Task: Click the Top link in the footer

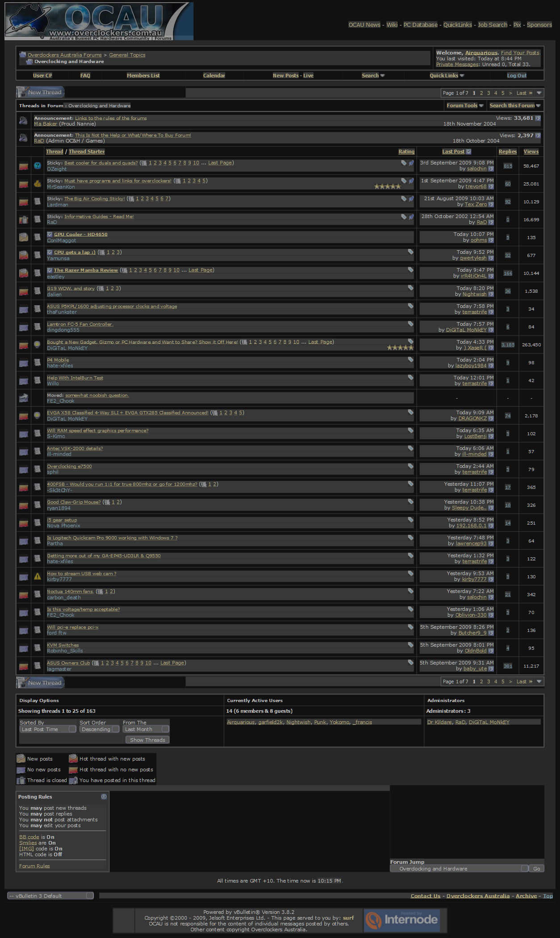Action: pyautogui.click(x=548, y=896)
